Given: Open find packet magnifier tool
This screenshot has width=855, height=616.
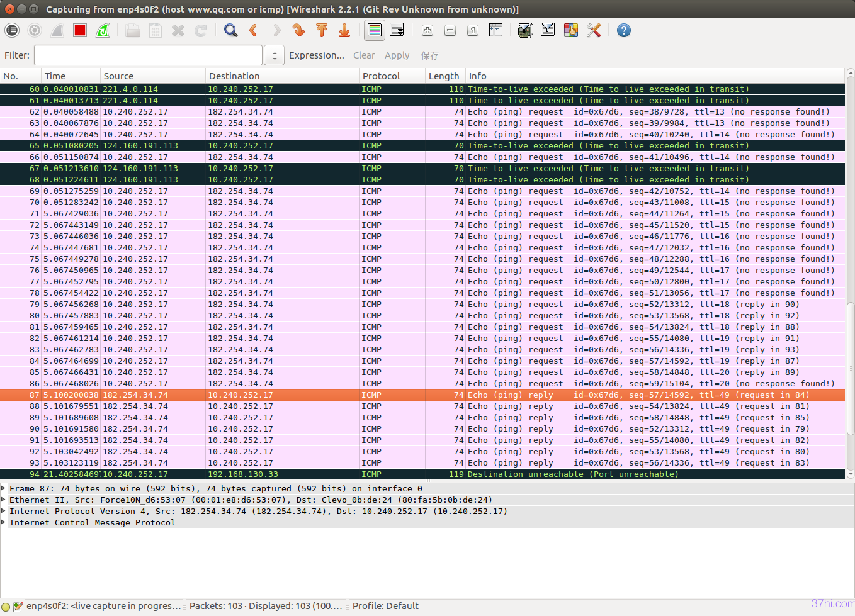Looking at the screenshot, I should click(x=231, y=30).
